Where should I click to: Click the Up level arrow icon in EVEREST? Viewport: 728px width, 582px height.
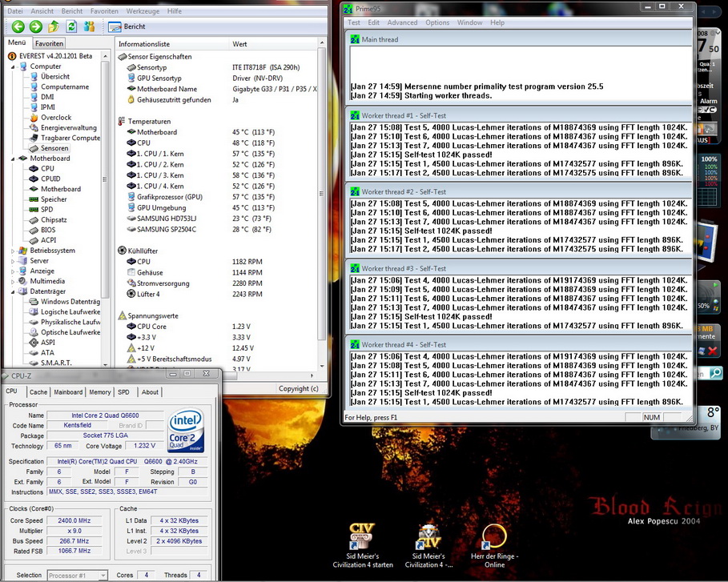coord(54,26)
